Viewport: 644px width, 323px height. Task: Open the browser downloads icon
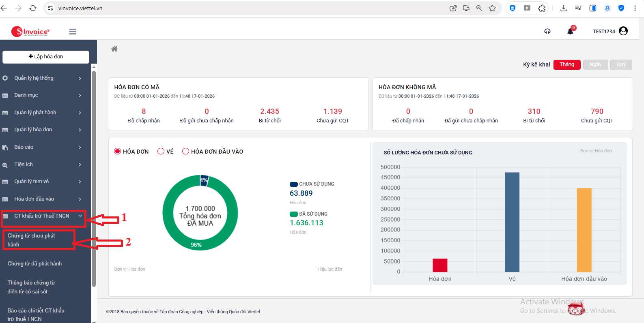564,8
